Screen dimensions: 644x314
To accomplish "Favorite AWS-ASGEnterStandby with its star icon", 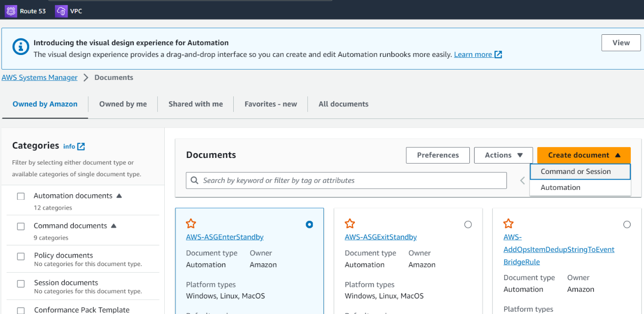I will [191, 224].
